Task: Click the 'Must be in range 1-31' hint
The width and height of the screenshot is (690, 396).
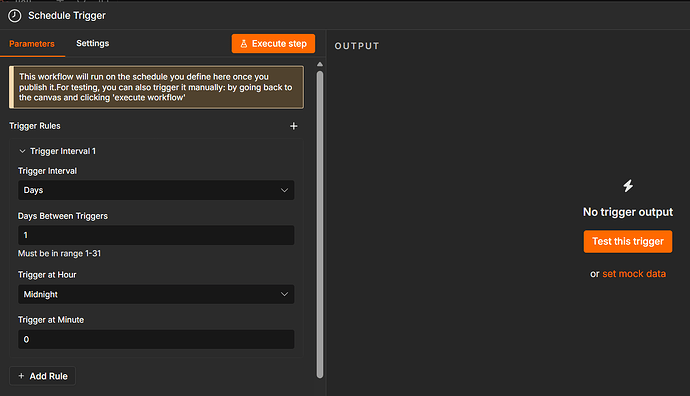Action: 59,253
